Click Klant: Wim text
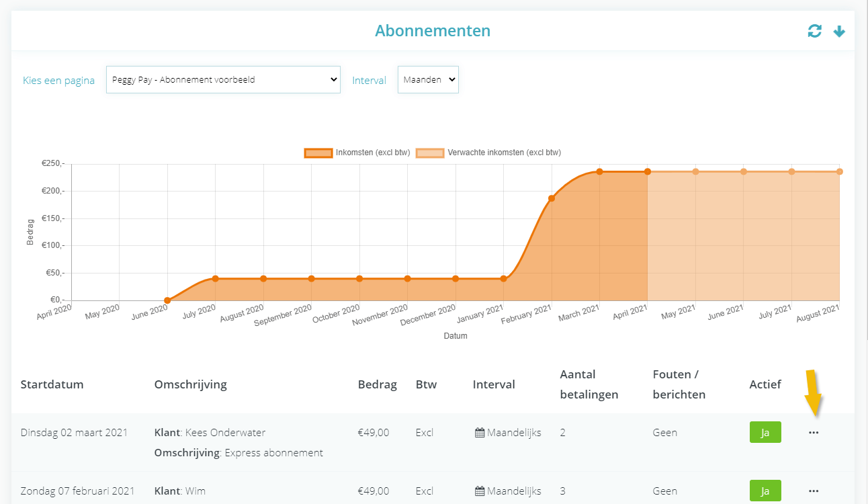The height and width of the screenshot is (504, 868). pos(179,491)
